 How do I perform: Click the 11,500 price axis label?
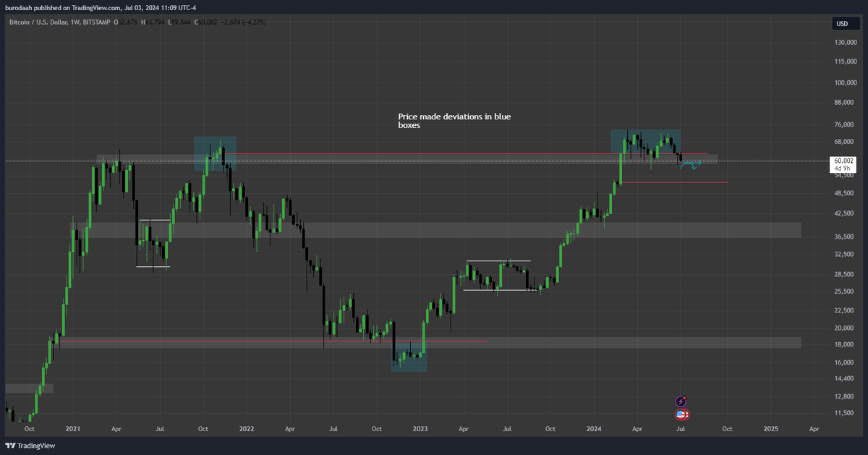843,413
